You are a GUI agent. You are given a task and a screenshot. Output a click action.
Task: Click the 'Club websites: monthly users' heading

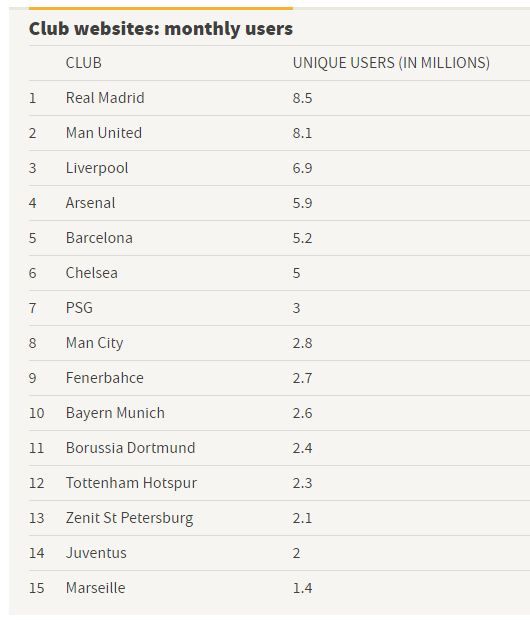pyautogui.click(x=161, y=29)
